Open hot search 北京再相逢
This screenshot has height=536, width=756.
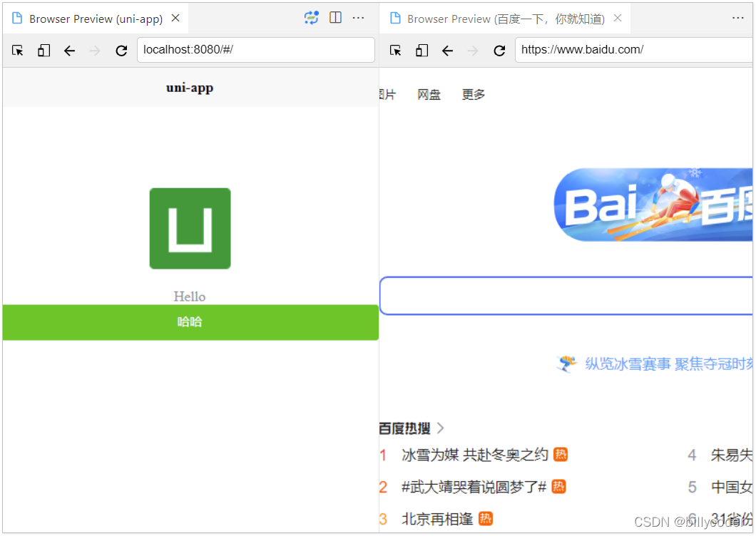click(437, 519)
